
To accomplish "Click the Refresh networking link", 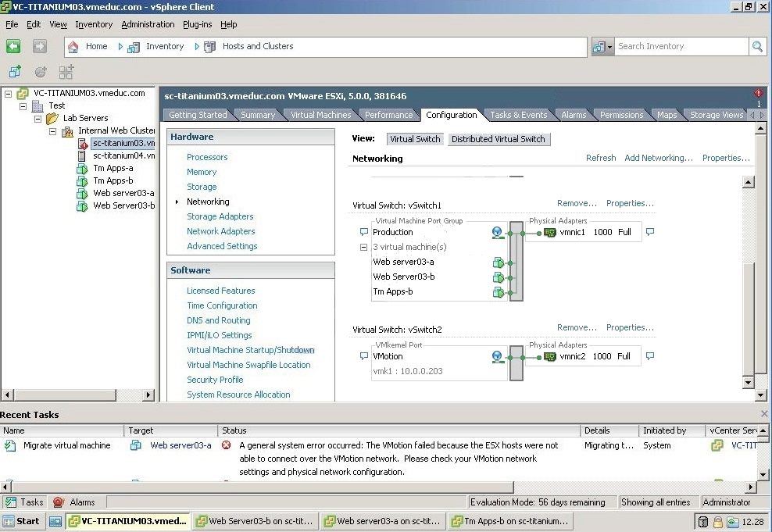I will (601, 158).
